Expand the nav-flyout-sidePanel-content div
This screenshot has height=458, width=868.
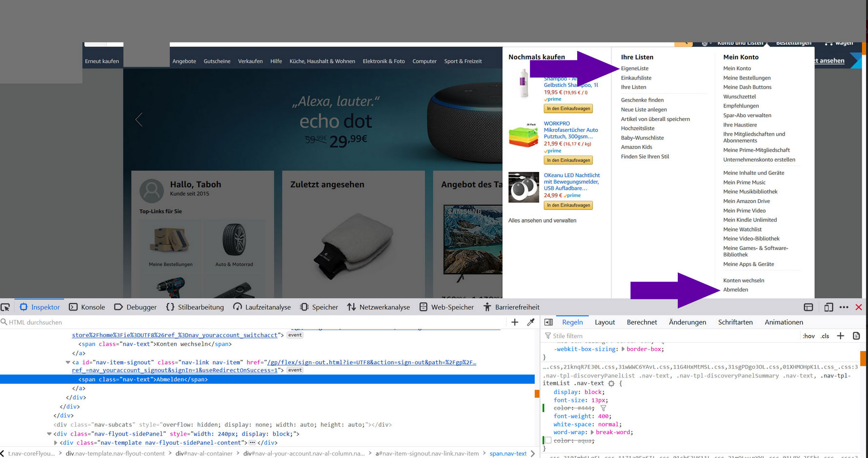tap(56, 443)
